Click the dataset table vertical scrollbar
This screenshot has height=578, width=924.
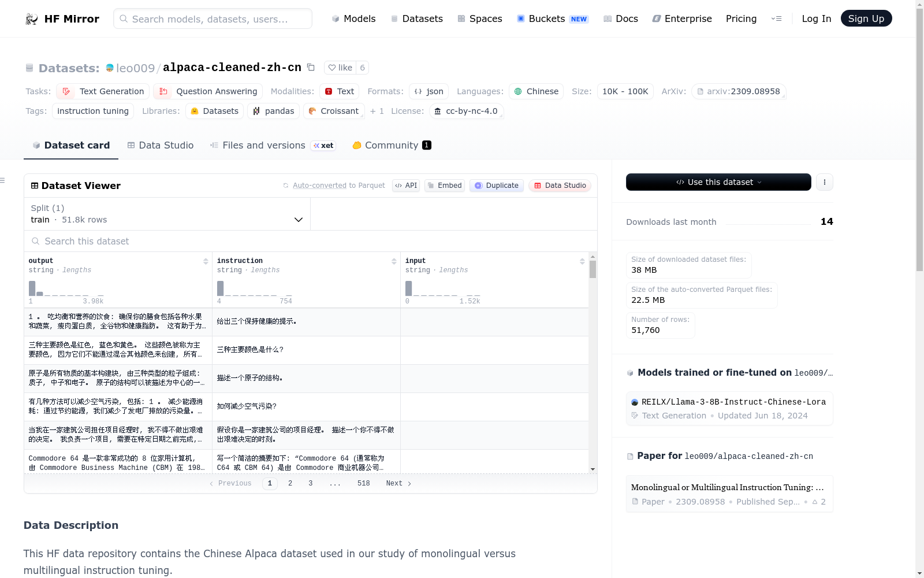(593, 269)
